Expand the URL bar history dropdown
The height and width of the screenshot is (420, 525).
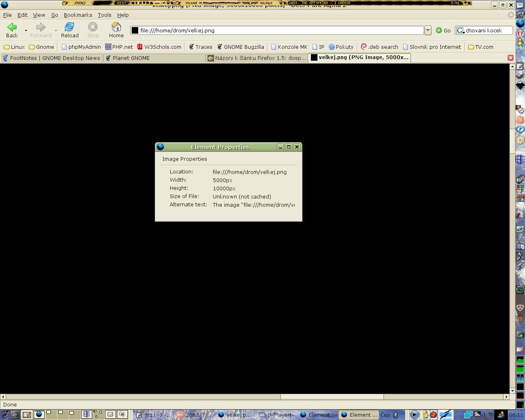point(428,30)
